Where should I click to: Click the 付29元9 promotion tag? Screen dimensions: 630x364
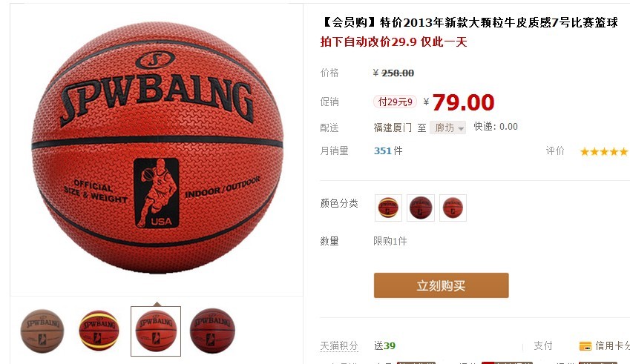coord(395,102)
